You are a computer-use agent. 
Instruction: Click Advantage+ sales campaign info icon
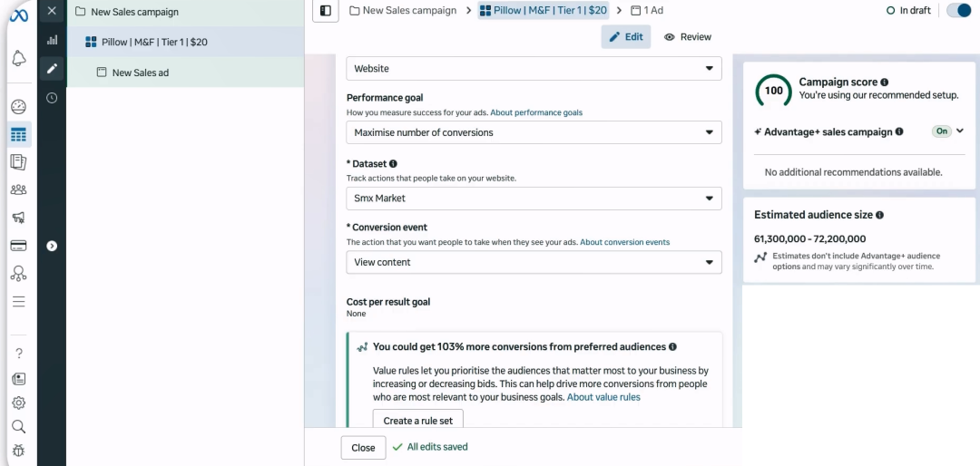(899, 131)
